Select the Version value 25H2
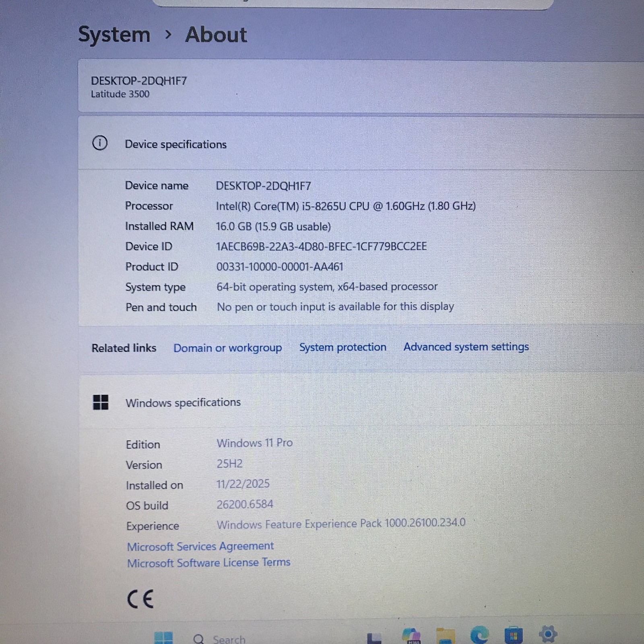The image size is (644, 644). tap(229, 464)
